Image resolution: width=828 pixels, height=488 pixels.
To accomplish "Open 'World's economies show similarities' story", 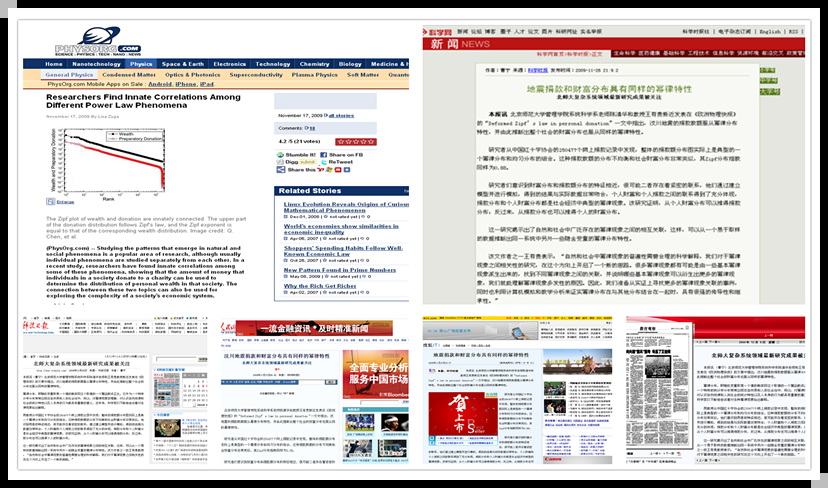I will (341, 229).
